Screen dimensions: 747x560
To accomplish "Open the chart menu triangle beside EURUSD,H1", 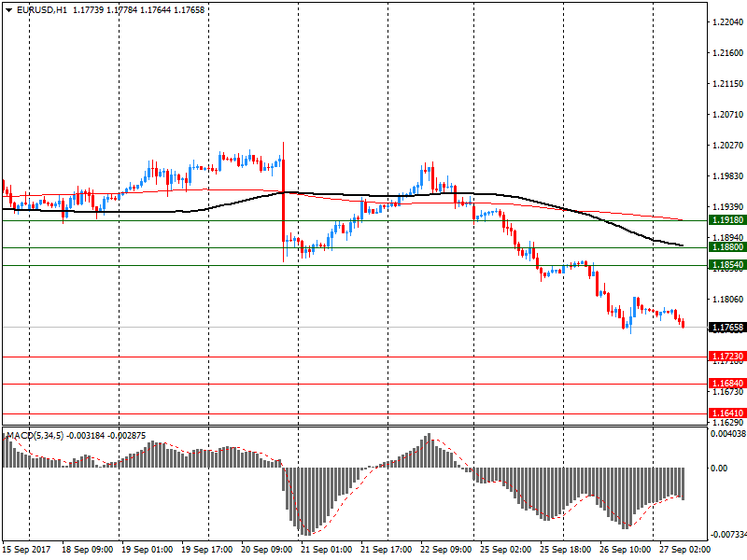I will (9, 10).
